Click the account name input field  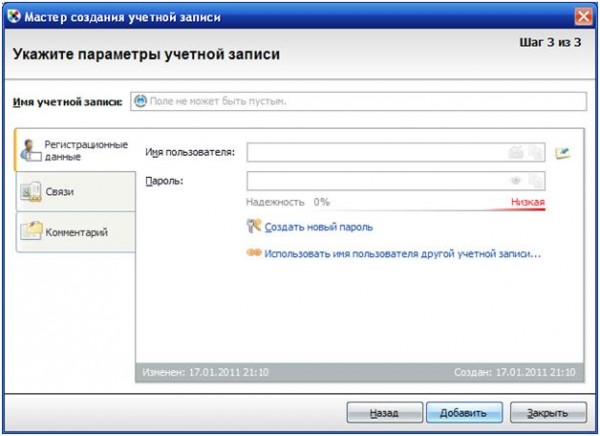[x=358, y=101]
